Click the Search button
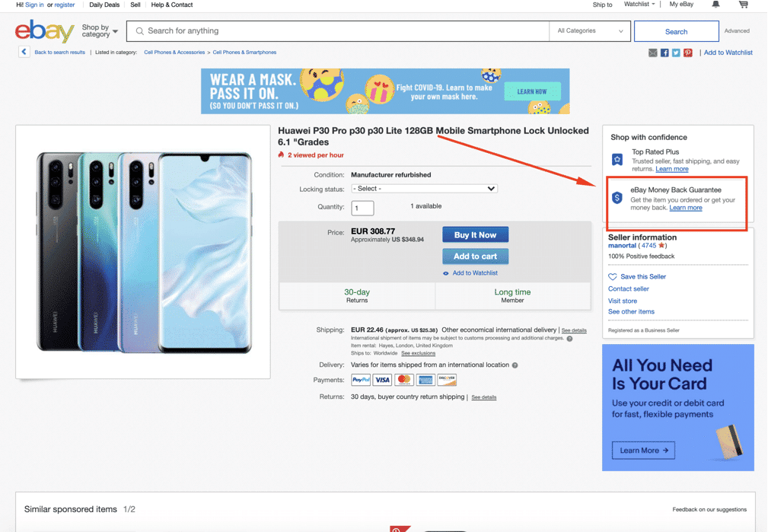Screen dimensions: 768x532 point(677,31)
